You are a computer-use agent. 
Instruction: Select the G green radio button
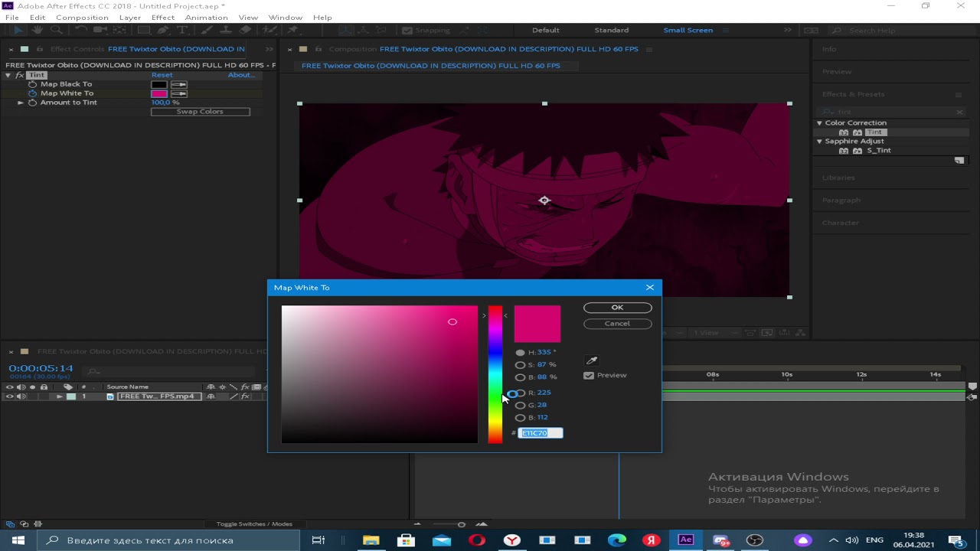(521, 405)
